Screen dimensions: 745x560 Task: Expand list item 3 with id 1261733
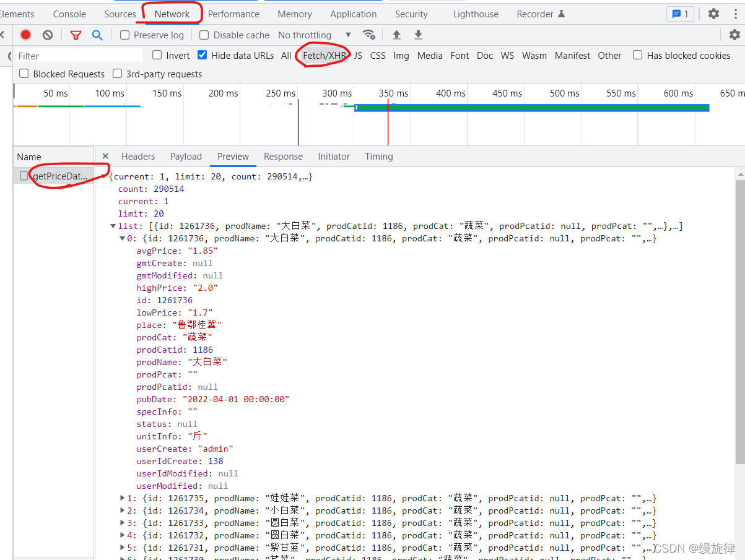click(x=122, y=523)
